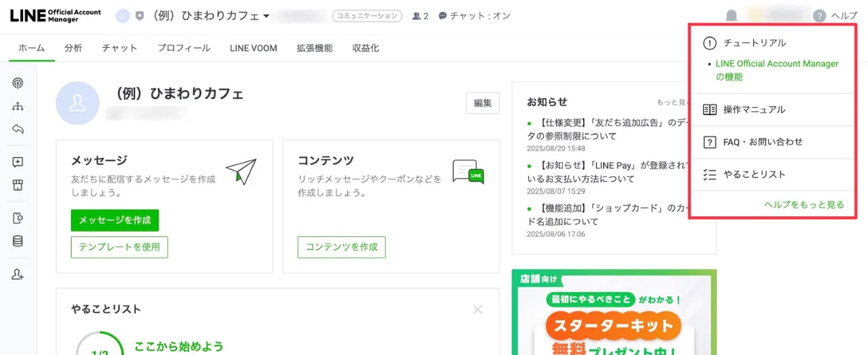Open the reply arrow sidebar icon
This screenshot has height=355, width=868.
18,129
